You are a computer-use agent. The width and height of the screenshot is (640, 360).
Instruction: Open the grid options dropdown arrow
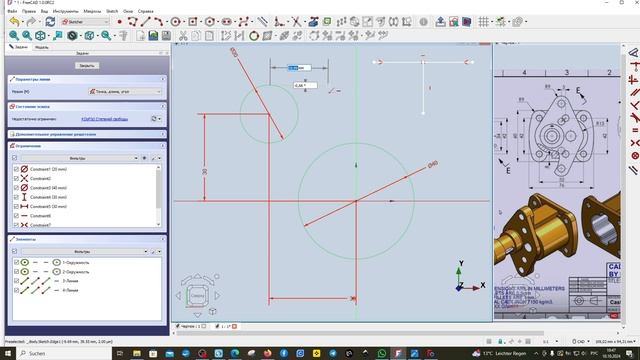coord(491,22)
